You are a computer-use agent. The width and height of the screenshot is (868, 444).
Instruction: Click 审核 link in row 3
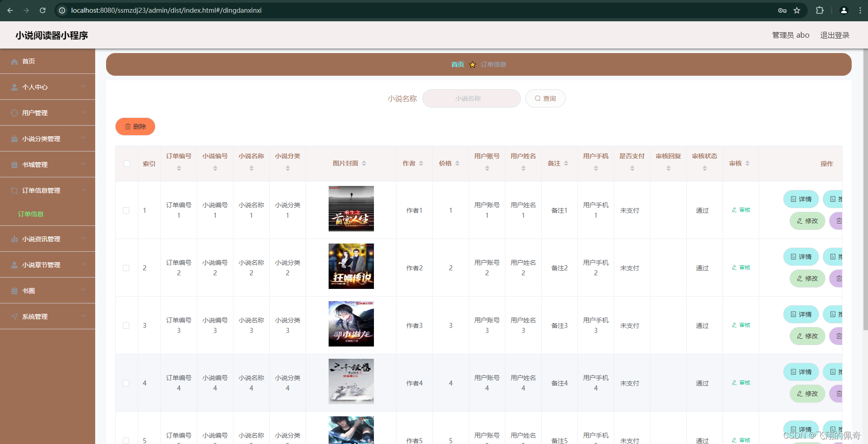coord(741,325)
